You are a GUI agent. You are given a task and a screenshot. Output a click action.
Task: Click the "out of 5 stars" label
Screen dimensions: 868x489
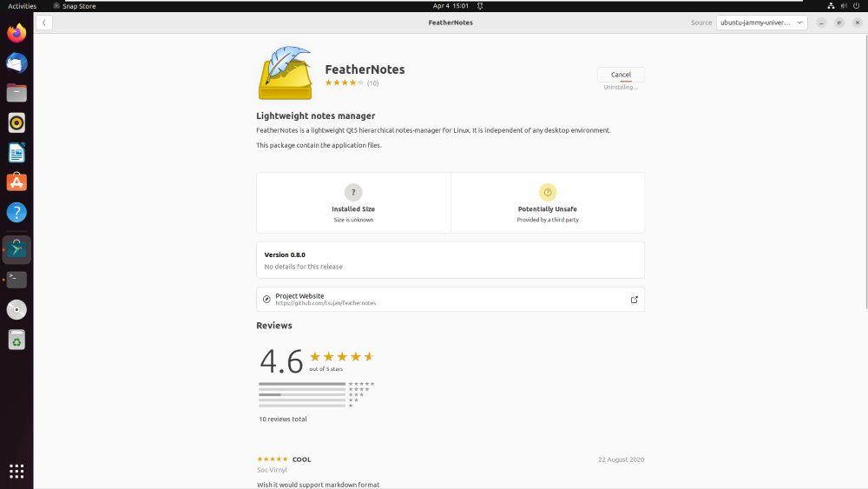tap(326, 369)
